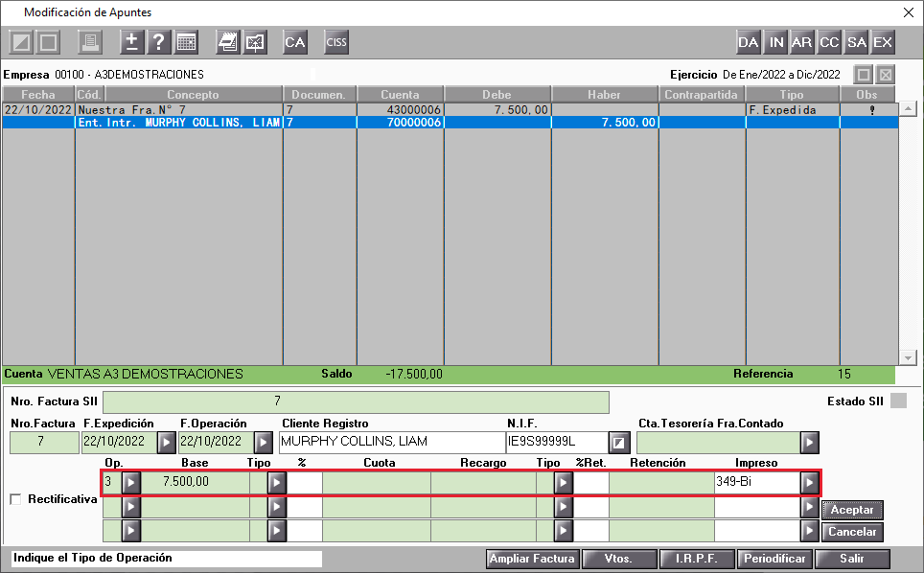
Task: Open the calendar toolbar icon
Action: pos(186,42)
